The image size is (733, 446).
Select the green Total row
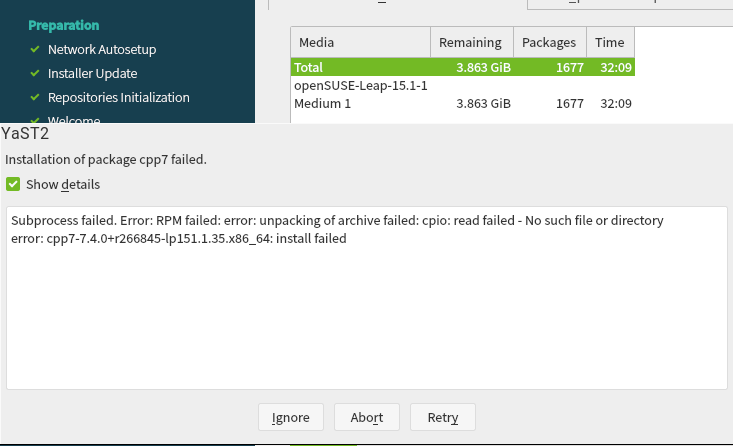click(462, 68)
